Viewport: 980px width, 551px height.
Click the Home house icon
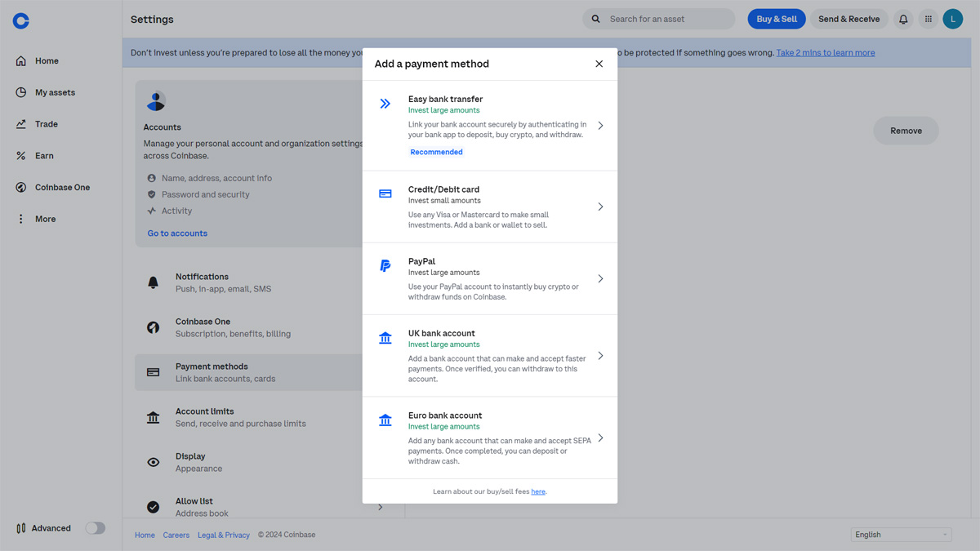(21, 60)
